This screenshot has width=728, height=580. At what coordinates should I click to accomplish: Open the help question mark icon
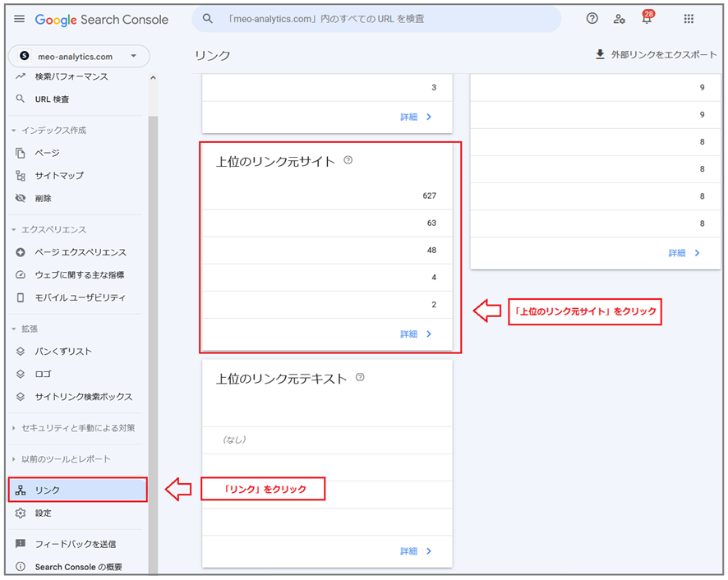(592, 19)
